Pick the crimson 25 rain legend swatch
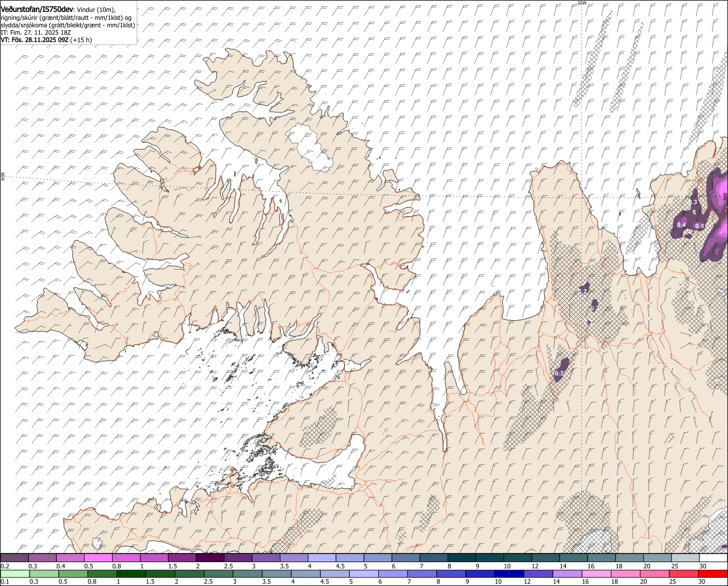Image resolution: width=728 pixels, height=586 pixels. [684, 573]
